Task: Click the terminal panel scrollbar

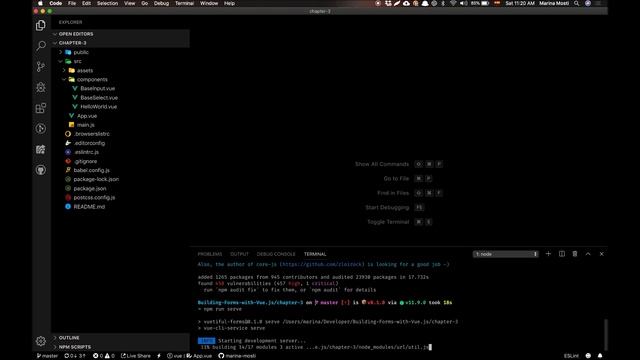Action: tap(606, 334)
